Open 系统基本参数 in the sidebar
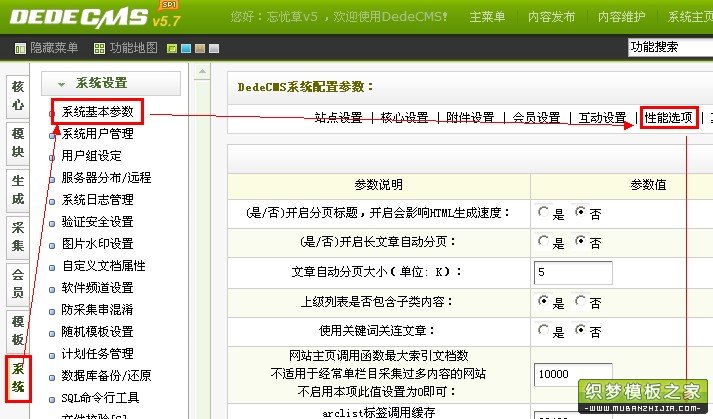This screenshot has height=419, width=713. pyautogui.click(x=97, y=112)
